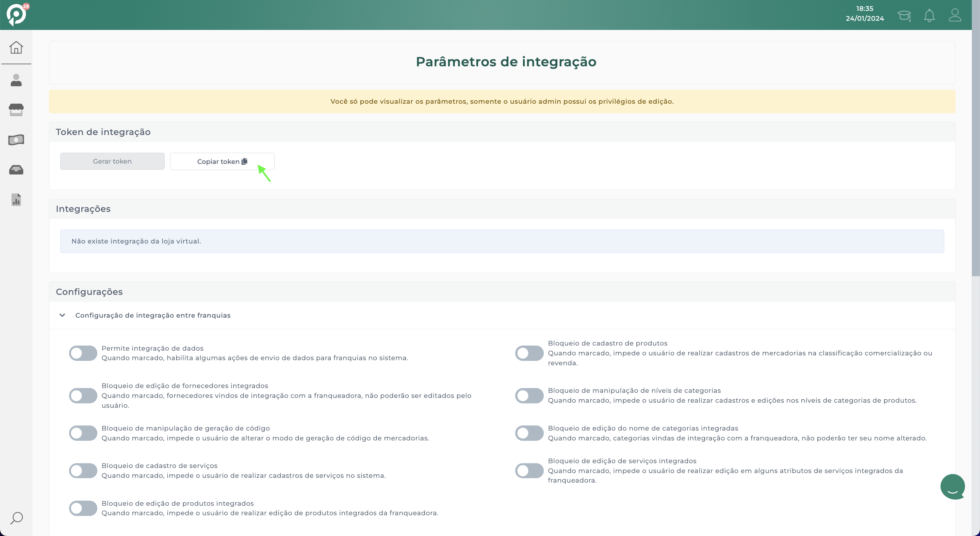The width and height of the screenshot is (980, 536).
Task: Open the store sidebar icon
Action: 16,110
